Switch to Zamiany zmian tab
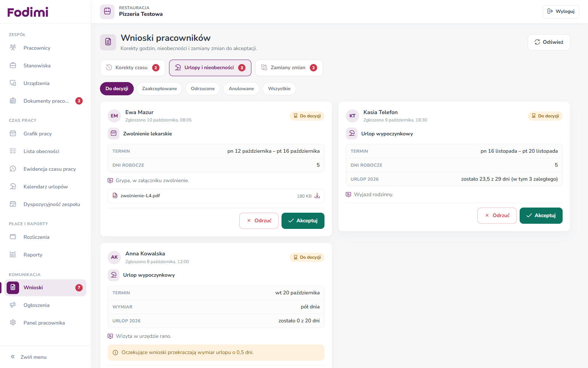The image size is (588, 368). pyautogui.click(x=289, y=68)
